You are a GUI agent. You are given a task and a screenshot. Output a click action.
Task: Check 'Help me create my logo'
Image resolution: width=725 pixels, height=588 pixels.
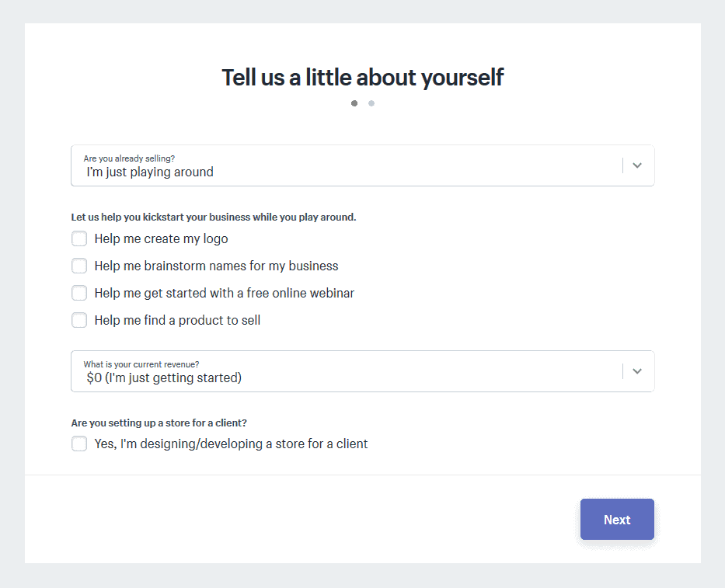[79, 239]
